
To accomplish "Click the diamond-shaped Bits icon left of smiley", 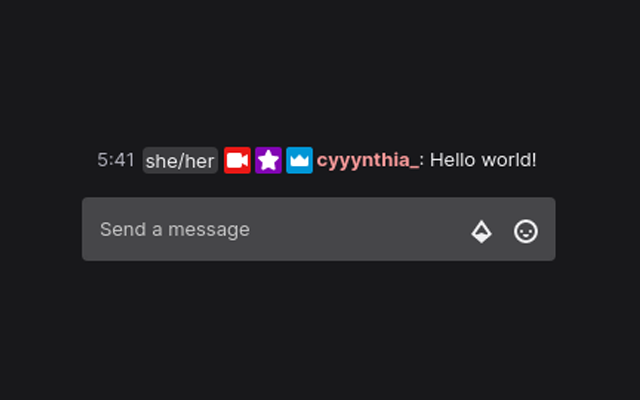I will point(481,231).
